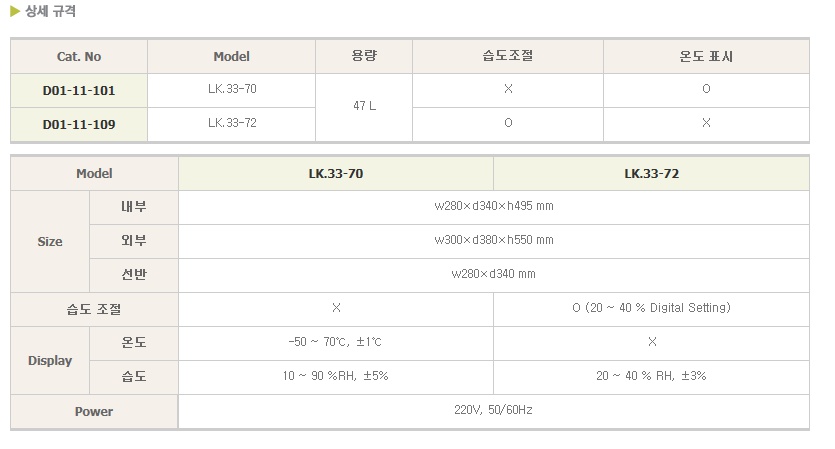Click model LK.33-70 in first table

click(232, 89)
